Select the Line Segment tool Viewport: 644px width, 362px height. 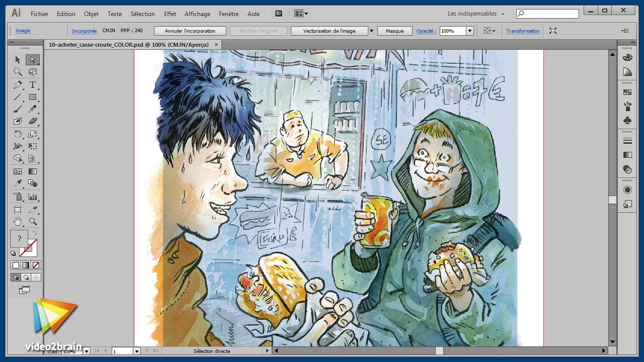point(18,97)
